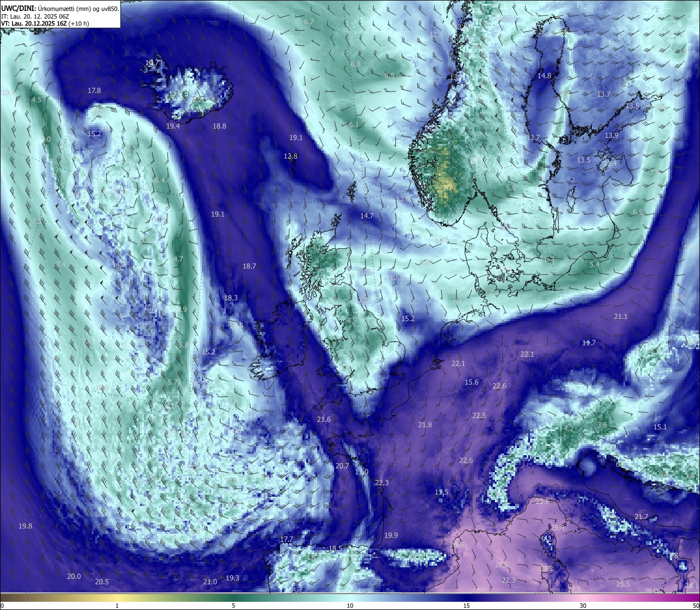
Task: Click the 17.8 value west of Iceland
Action: (95, 90)
